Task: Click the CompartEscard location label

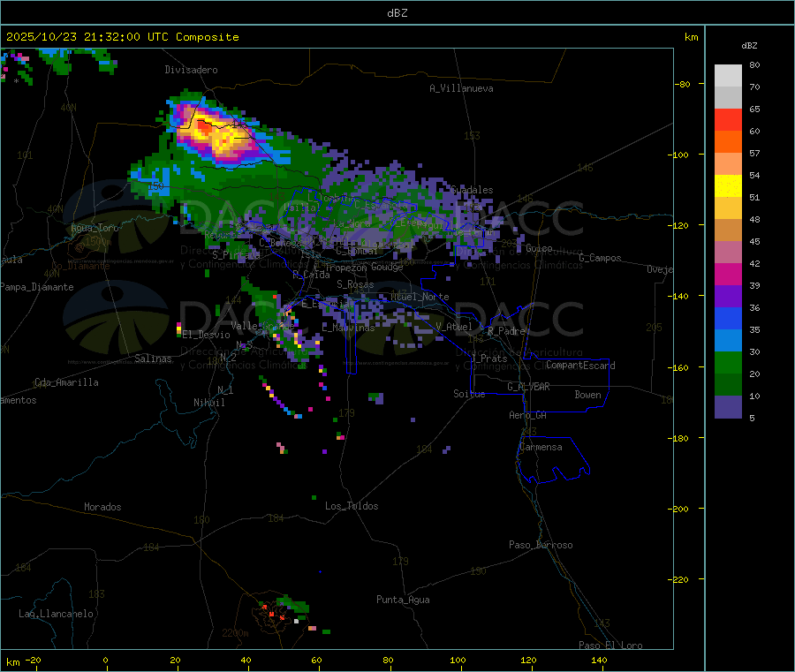Action: pos(580,366)
